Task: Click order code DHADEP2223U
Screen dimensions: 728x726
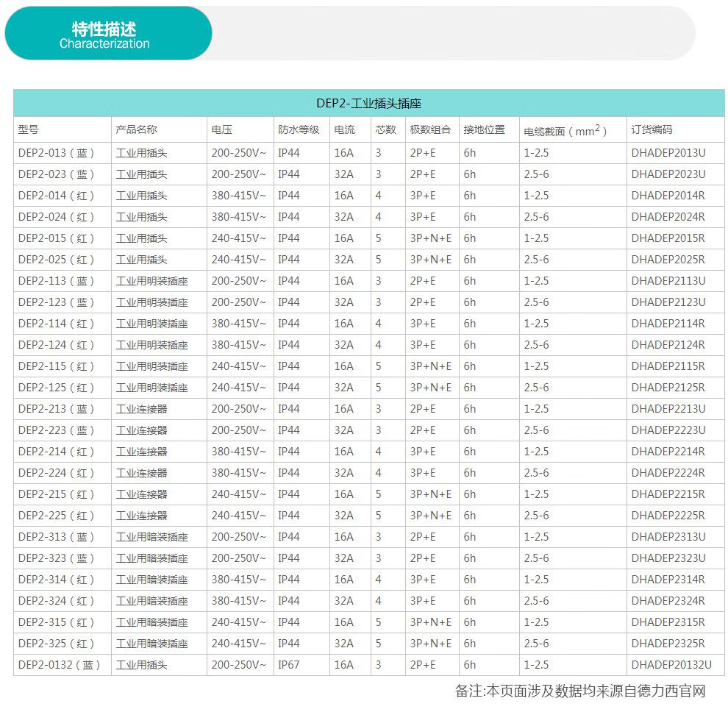Action: 668,430
